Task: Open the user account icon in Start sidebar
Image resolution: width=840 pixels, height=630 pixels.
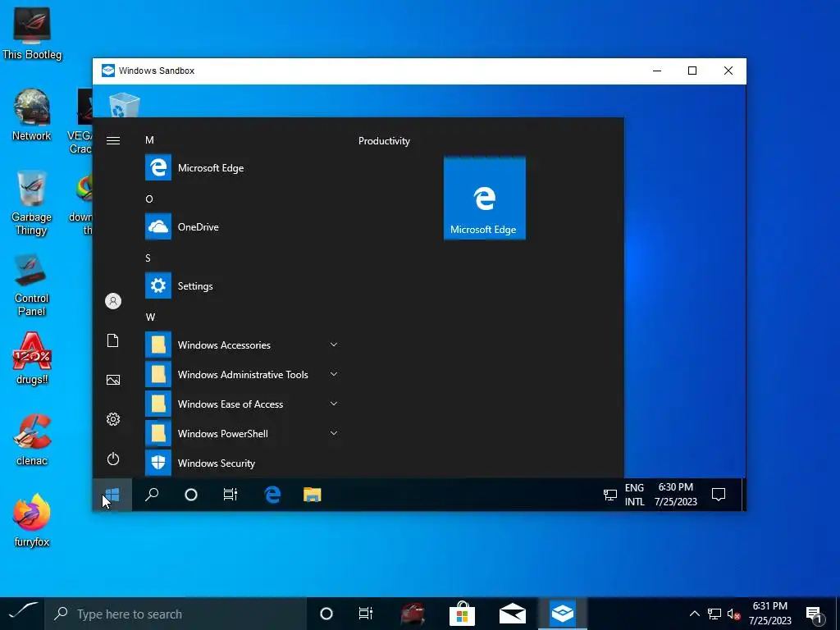Action: pyautogui.click(x=113, y=301)
